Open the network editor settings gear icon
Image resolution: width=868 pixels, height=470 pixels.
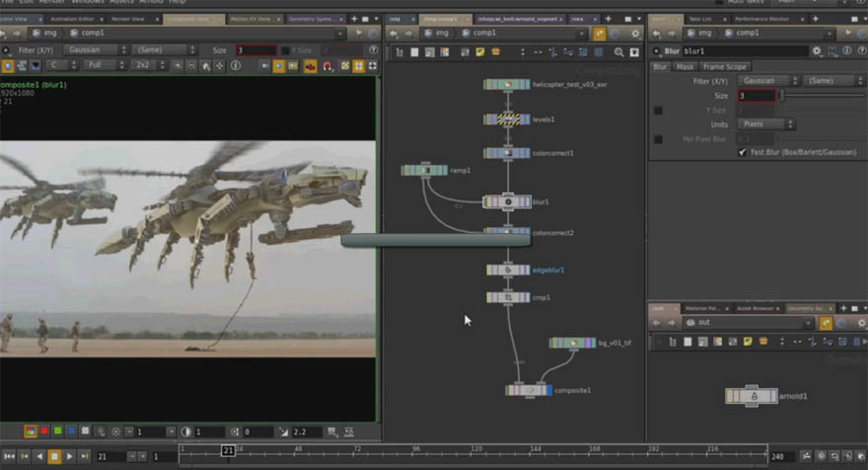click(x=635, y=34)
